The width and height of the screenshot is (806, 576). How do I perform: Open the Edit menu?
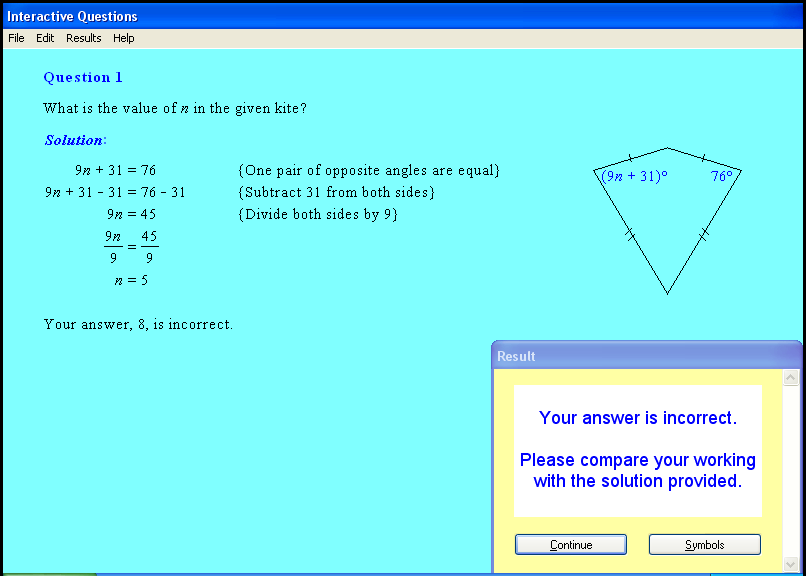(45, 38)
